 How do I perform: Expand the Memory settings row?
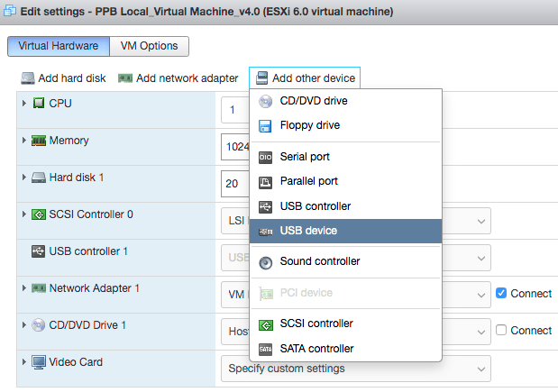[24, 141]
